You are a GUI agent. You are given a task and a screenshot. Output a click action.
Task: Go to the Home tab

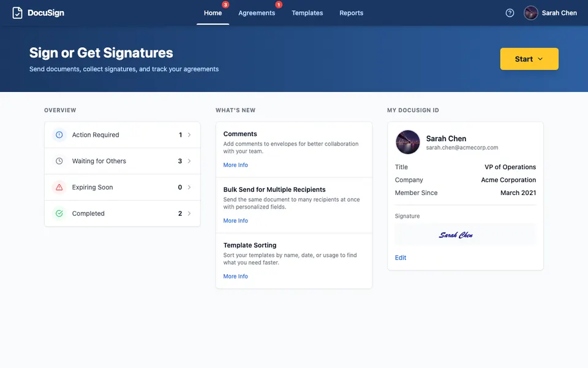[213, 13]
